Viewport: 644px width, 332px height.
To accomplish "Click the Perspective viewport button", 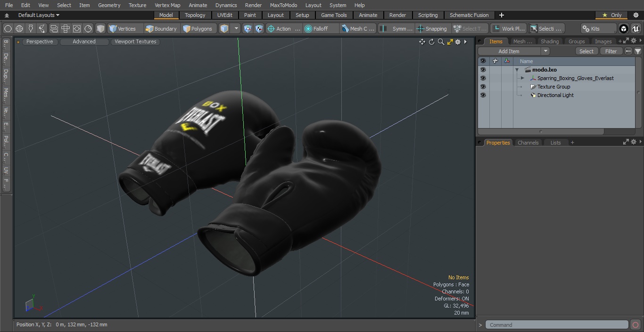I will click(40, 41).
